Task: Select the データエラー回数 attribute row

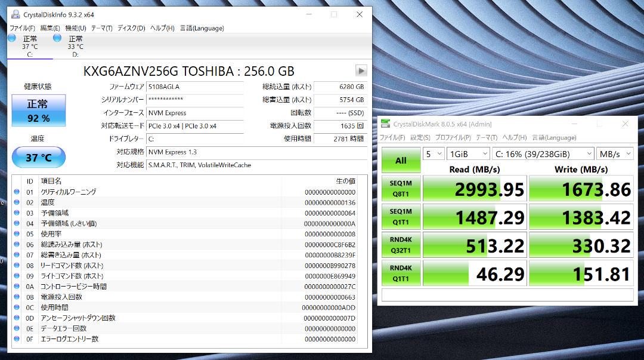Action: tap(185, 328)
